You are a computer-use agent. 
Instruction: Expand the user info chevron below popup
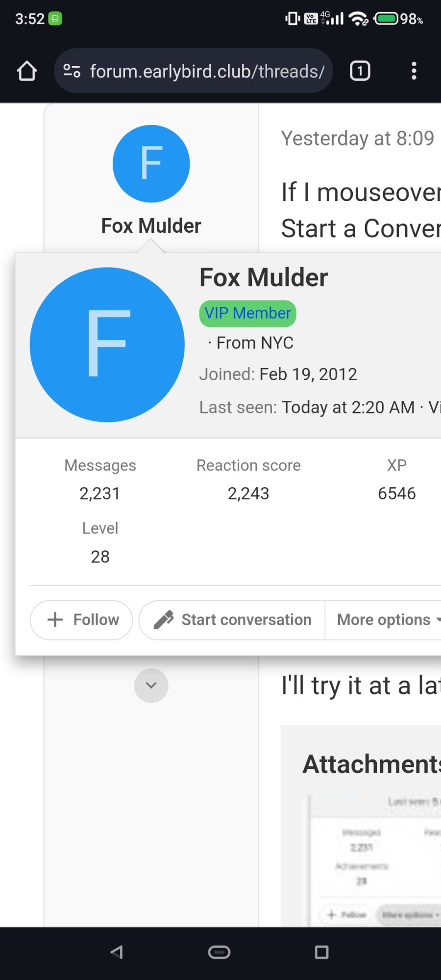point(151,685)
